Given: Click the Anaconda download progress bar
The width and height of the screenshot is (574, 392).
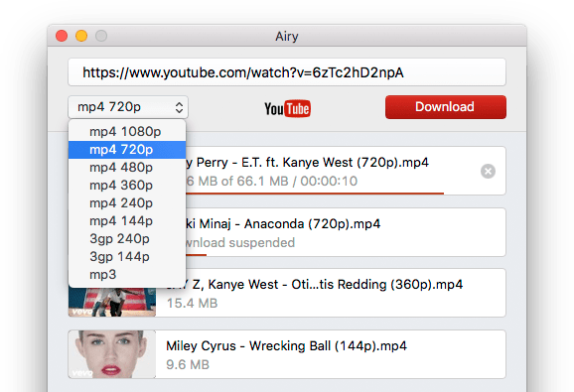Looking at the screenshot, I should pyautogui.click(x=197, y=254).
